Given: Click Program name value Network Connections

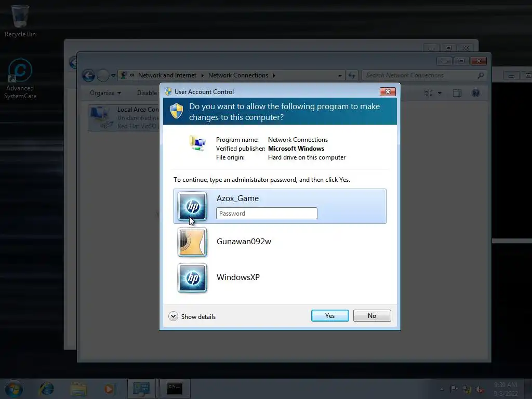Looking at the screenshot, I should click(x=298, y=140).
